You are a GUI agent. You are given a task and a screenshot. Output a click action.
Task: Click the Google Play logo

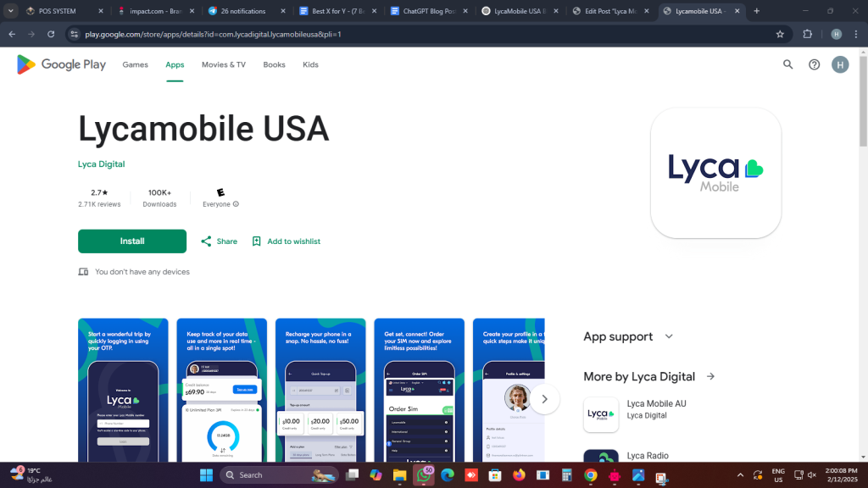(x=61, y=64)
